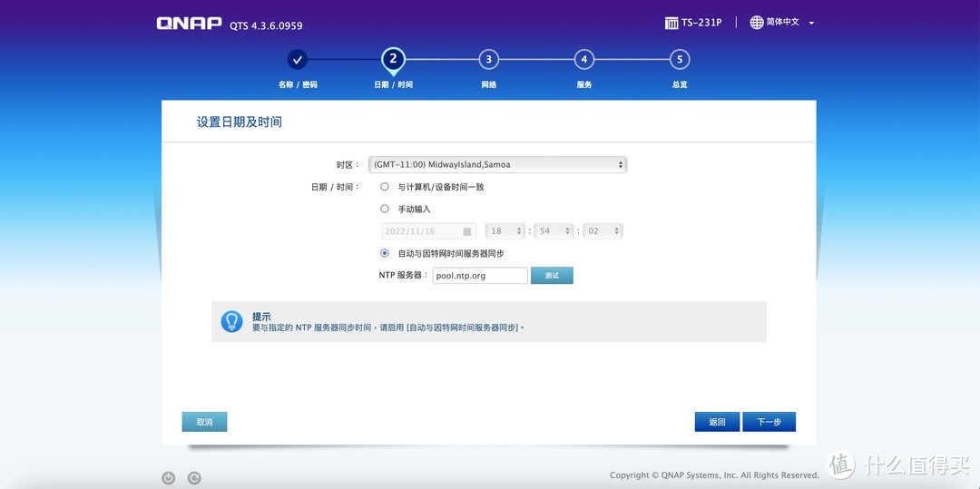Viewport: 980px width, 489px height.
Task: Open the 服务 step label
Action: click(583, 85)
